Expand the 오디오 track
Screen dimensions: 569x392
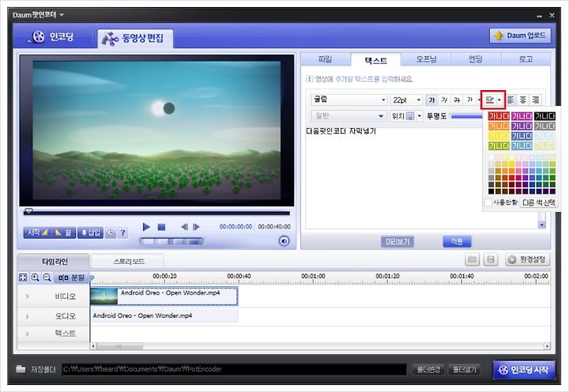[x=28, y=316]
